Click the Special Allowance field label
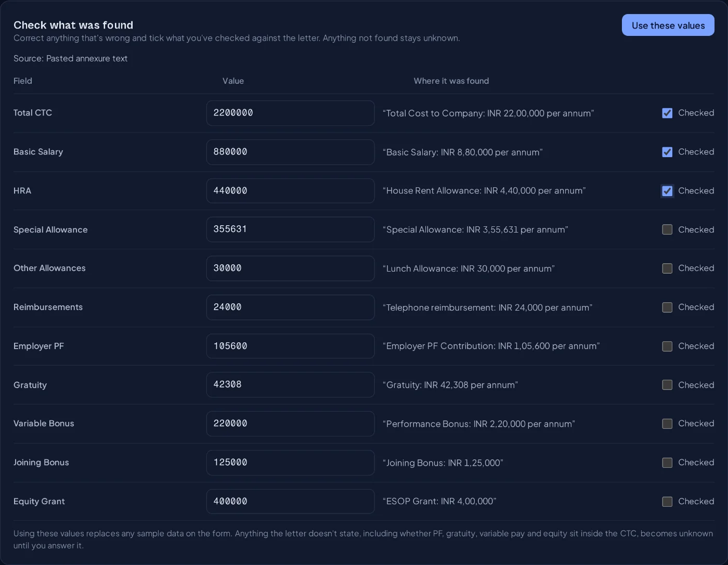This screenshot has height=565, width=728. pyautogui.click(x=50, y=230)
